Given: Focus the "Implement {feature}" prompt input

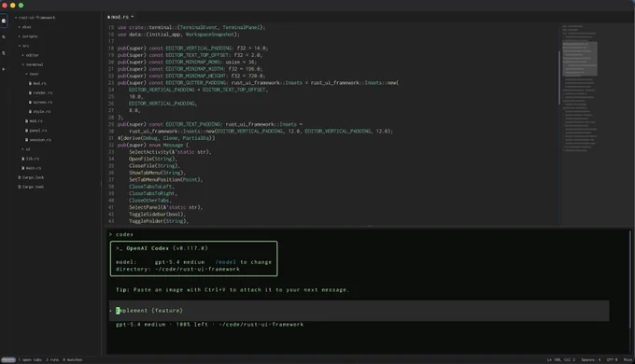Looking at the screenshot, I should click(359, 311).
